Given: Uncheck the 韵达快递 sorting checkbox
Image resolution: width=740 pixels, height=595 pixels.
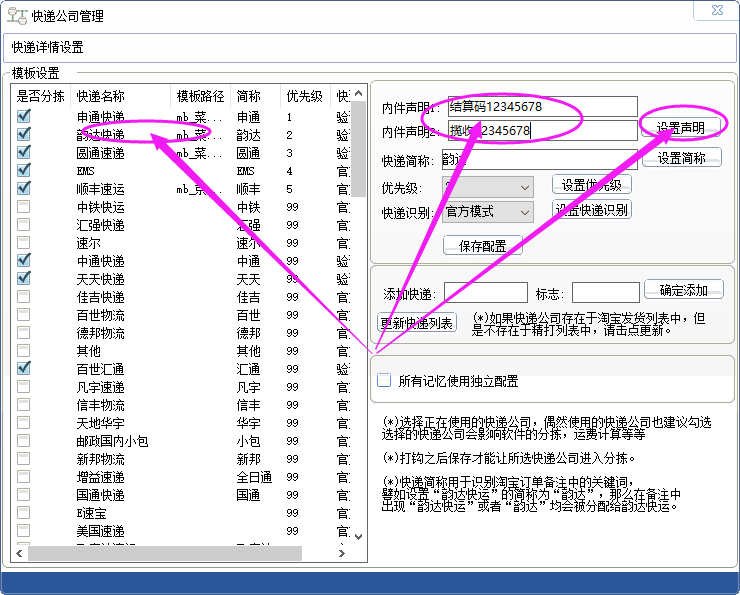Looking at the screenshot, I should click(x=24, y=134).
